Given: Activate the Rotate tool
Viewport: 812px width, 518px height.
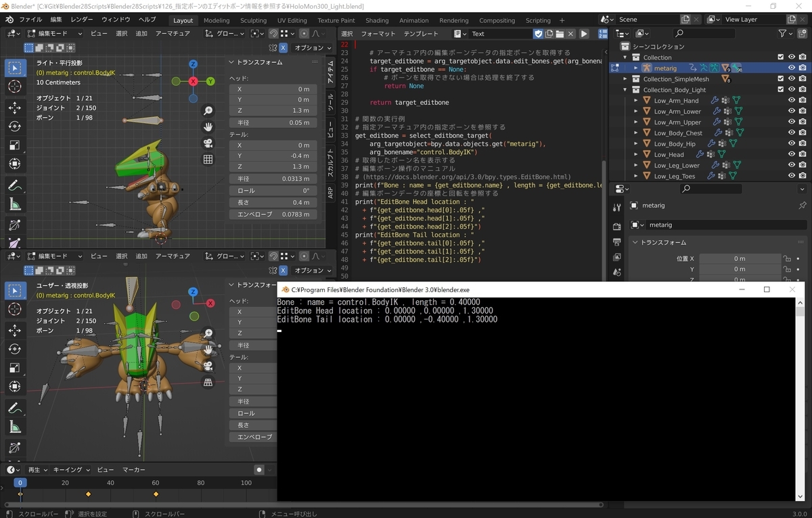Looking at the screenshot, I should click(15, 124).
